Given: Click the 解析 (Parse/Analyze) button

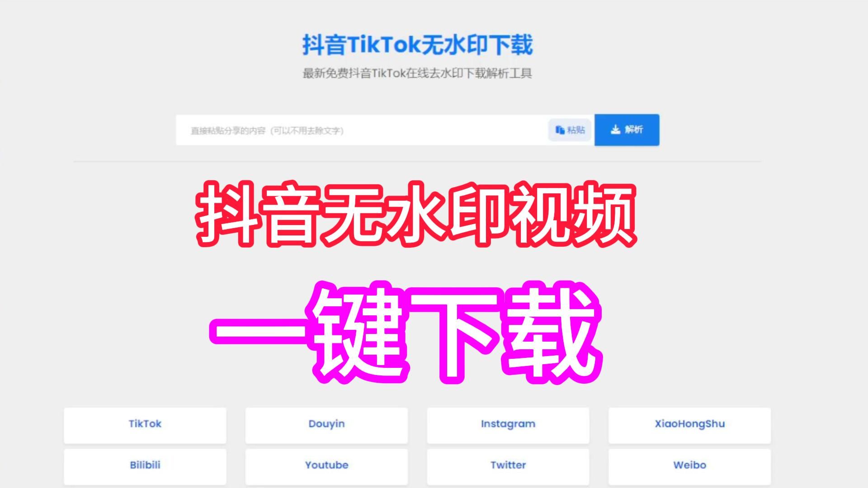Looking at the screenshot, I should click(x=627, y=130).
